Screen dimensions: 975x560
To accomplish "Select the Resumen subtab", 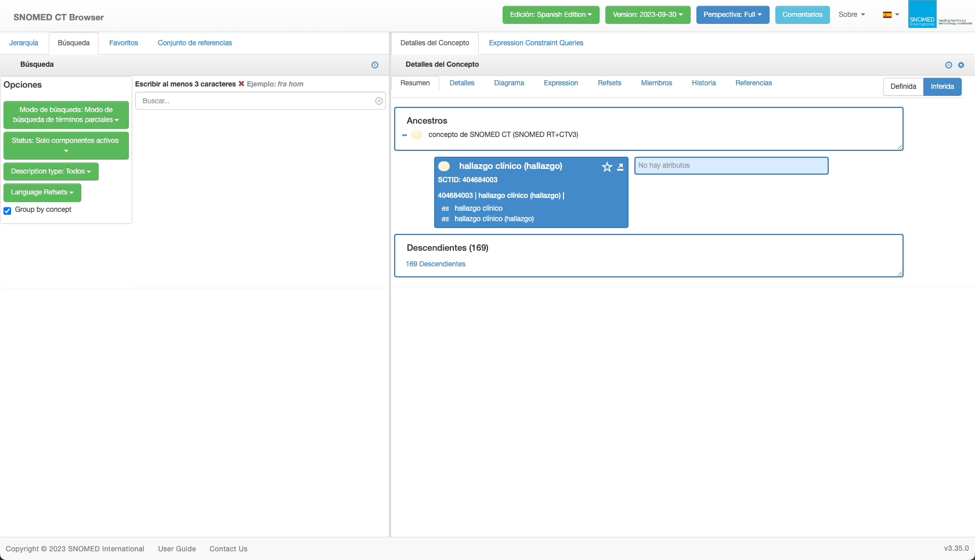I will (x=415, y=83).
